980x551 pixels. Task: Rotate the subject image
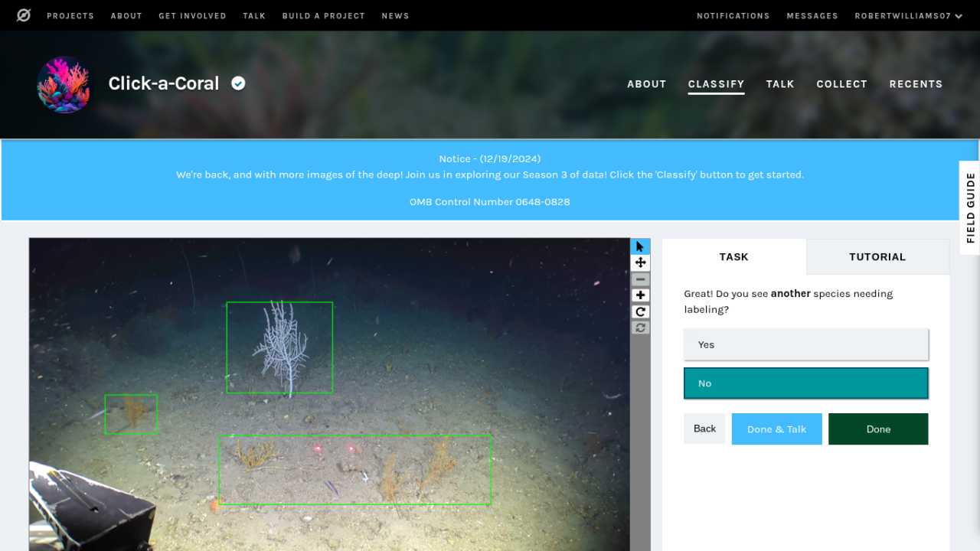(x=640, y=311)
